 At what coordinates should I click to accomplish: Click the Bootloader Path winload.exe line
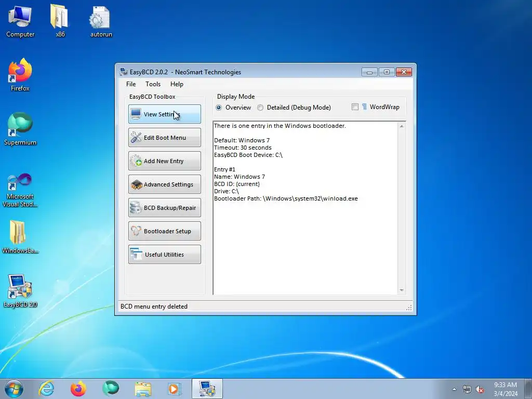(x=286, y=198)
